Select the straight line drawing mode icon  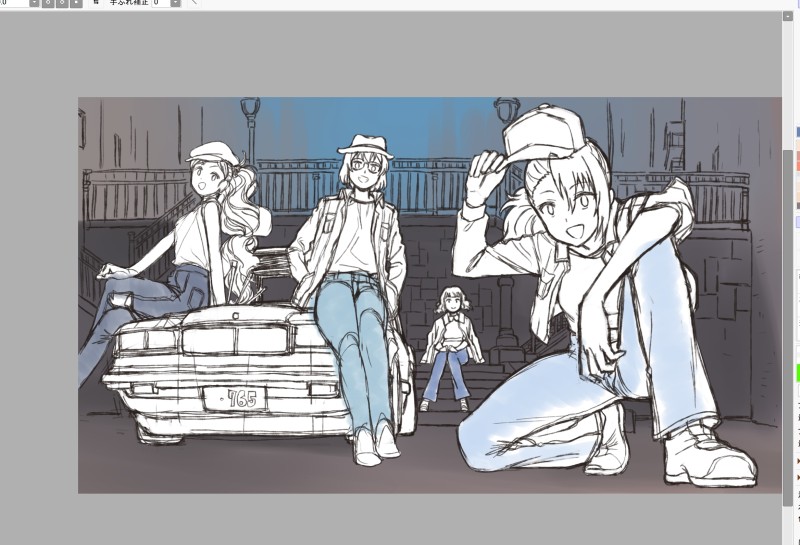[194, 3]
